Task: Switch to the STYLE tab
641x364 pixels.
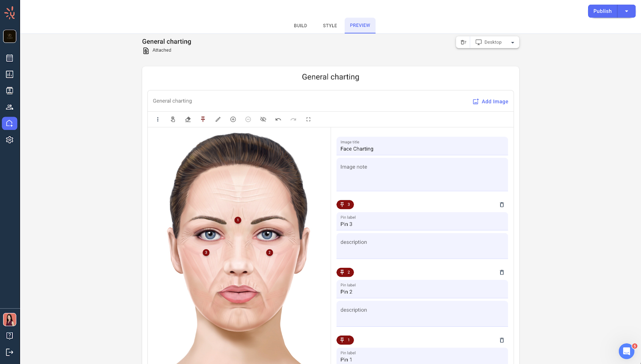Action: coord(330,26)
